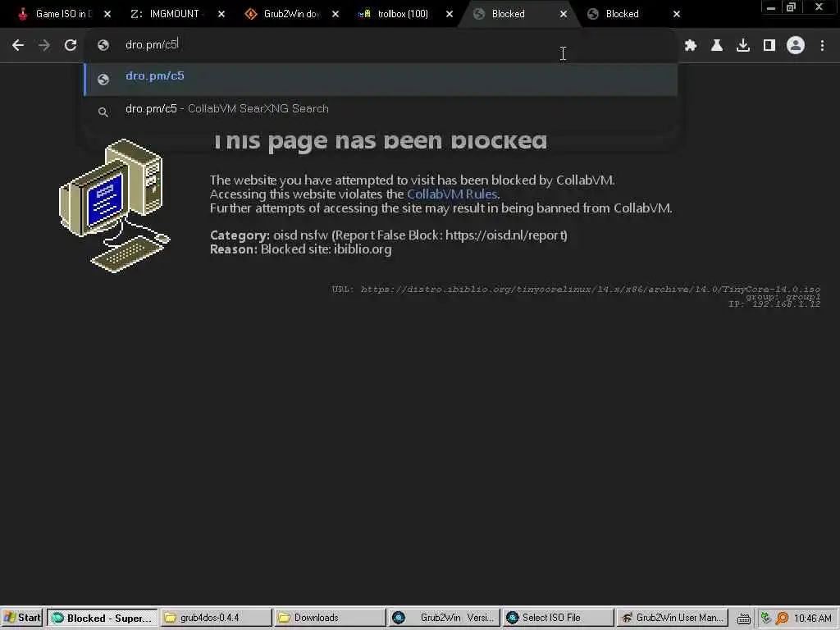Image resolution: width=840 pixels, height=630 pixels.
Task: Click the forward navigation arrow
Action: 44,46
